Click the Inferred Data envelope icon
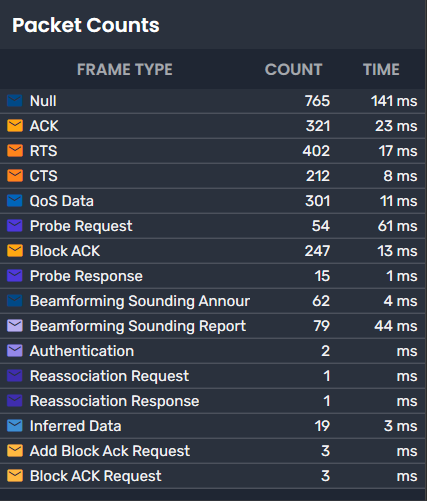This screenshot has width=427, height=501. coord(15,426)
